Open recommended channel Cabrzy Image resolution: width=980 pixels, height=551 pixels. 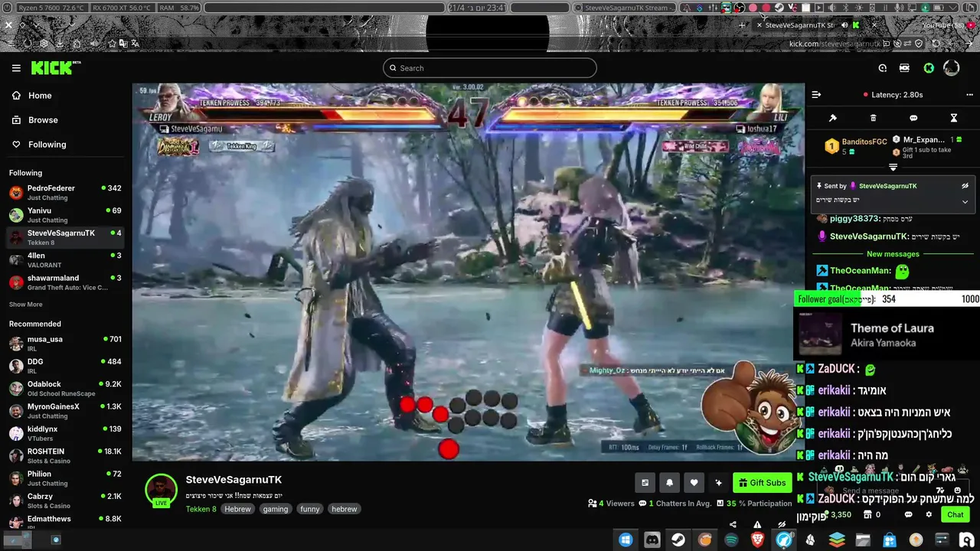click(x=65, y=500)
